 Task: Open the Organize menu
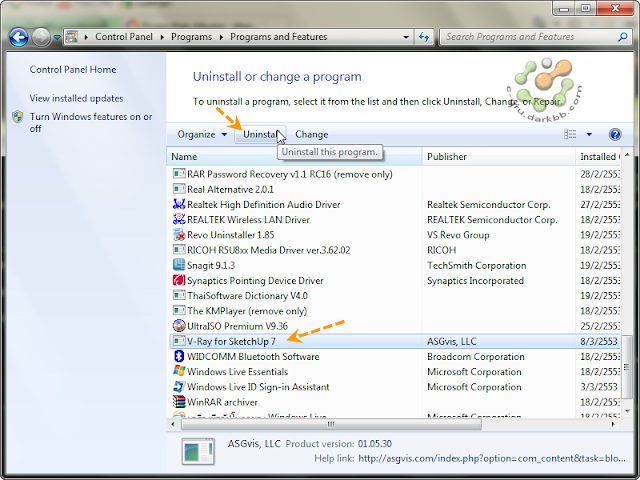coord(202,134)
